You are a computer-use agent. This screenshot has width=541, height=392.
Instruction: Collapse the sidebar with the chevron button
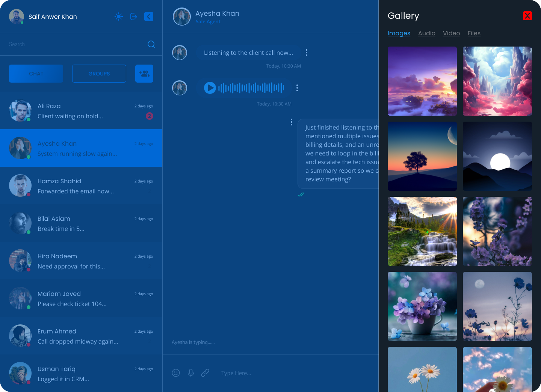coord(149,17)
